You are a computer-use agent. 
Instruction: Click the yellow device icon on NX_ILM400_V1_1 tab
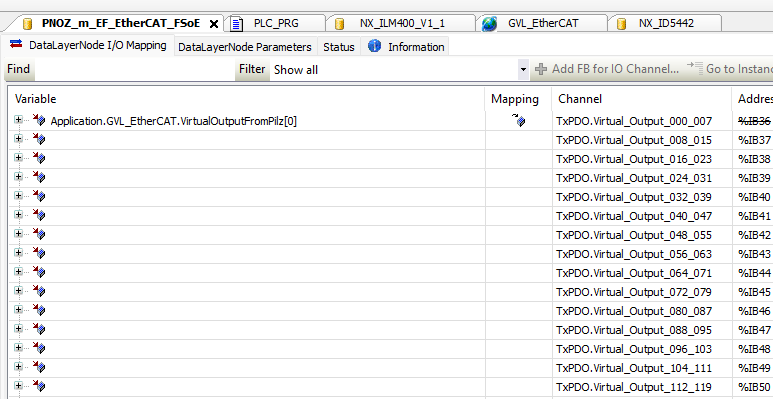[x=339, y=24]
